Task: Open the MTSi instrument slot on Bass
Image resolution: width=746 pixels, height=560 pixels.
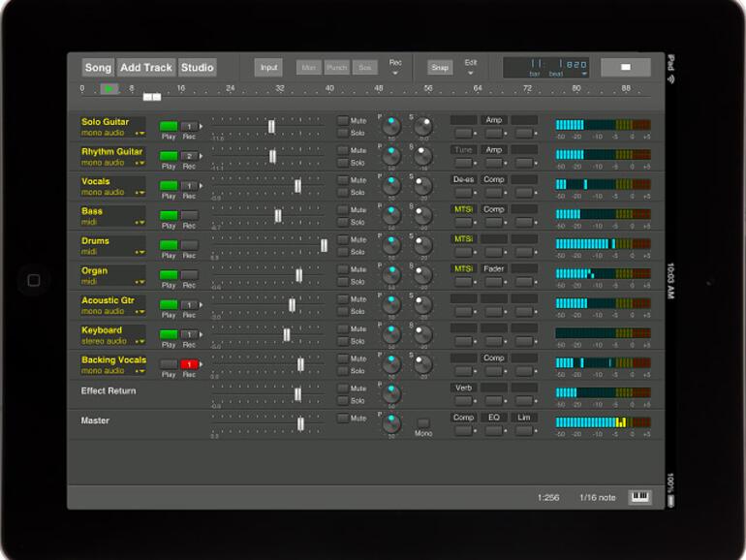Action: pos(463,209)
